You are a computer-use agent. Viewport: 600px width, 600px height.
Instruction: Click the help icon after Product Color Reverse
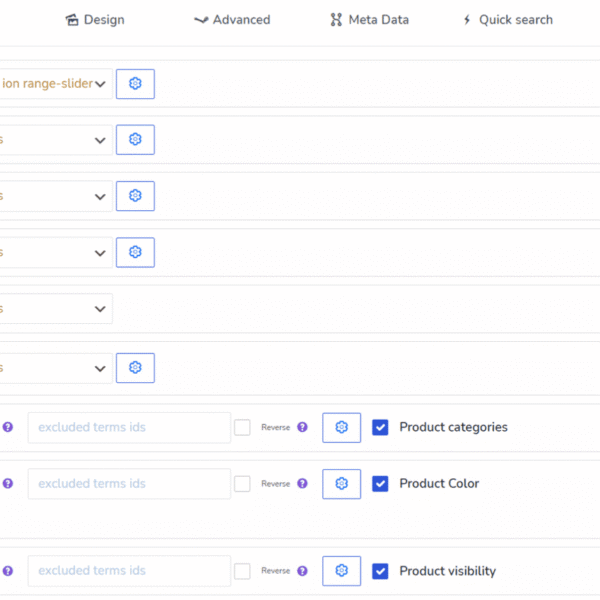(x=302, y=484)
